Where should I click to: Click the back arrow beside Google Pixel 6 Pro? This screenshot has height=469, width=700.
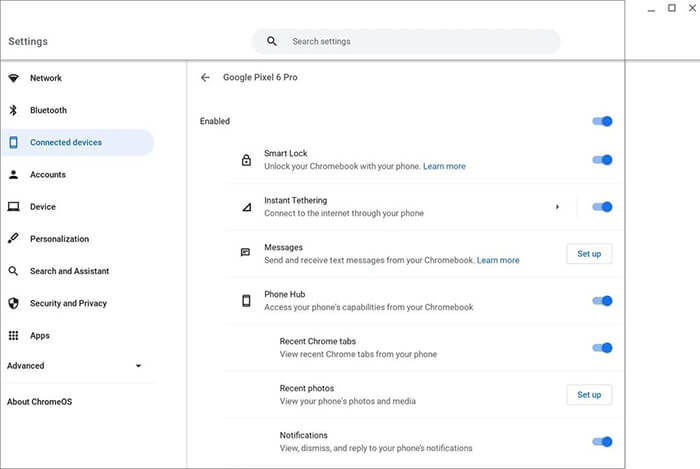205,77
